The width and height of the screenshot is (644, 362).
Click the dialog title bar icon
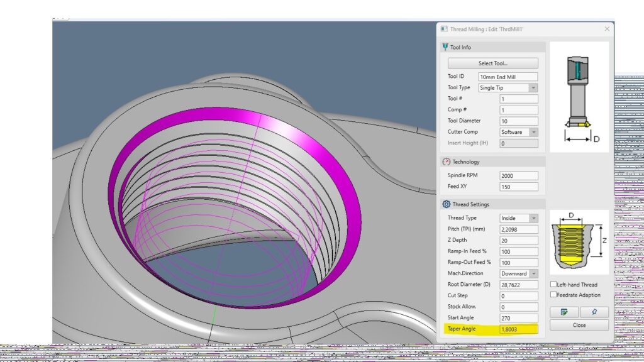click(444, 29)
